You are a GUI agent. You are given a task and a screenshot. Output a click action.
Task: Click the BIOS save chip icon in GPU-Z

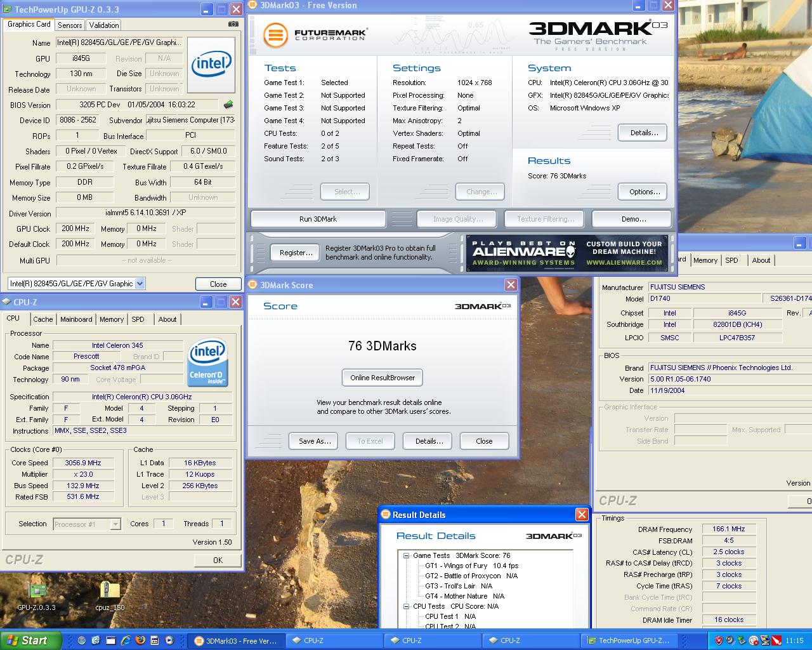(x=228, y=105)
